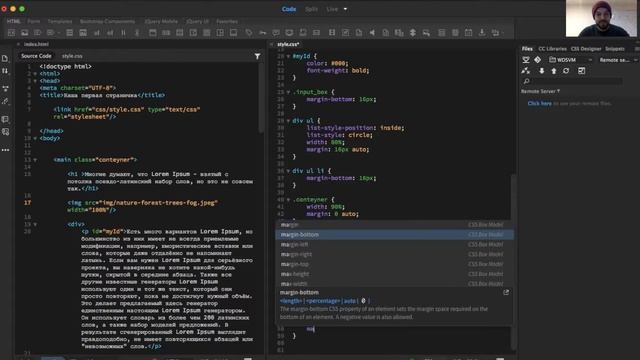Screen dimensions: 640x360
Task: Open the Snippets panel tab
Action: (615, 49)
